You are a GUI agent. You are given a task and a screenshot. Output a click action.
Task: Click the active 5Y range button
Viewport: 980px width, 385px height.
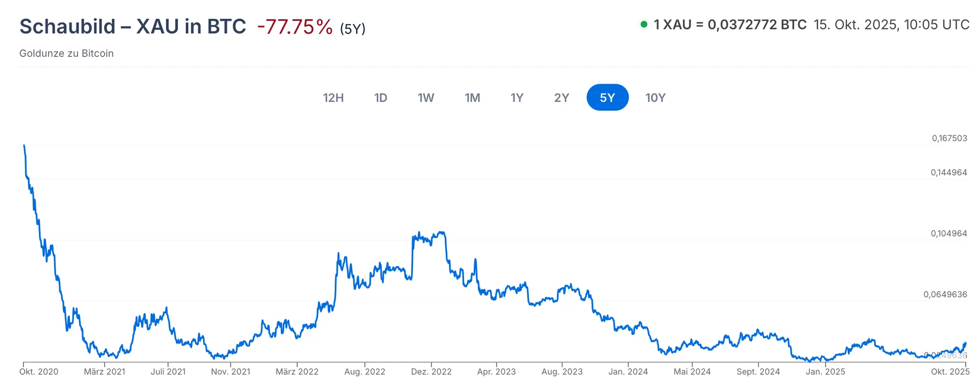[607, 97]
